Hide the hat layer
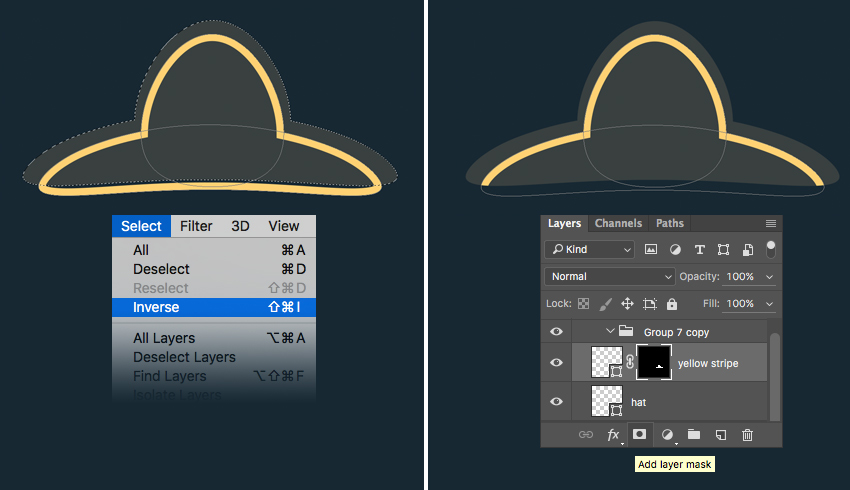Image resolution: width=850 pixels, height=490 pixels. click(556, 401)
